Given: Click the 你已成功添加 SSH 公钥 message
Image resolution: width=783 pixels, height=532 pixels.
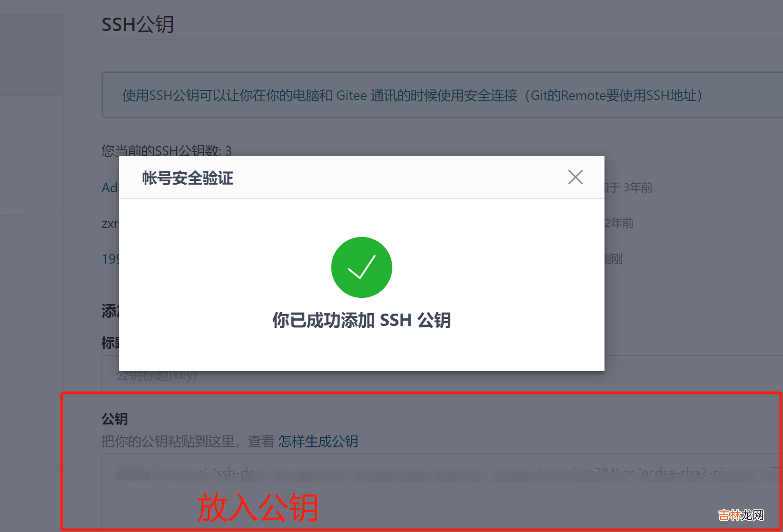Looking at the screenshot, I should coord(362,320).
